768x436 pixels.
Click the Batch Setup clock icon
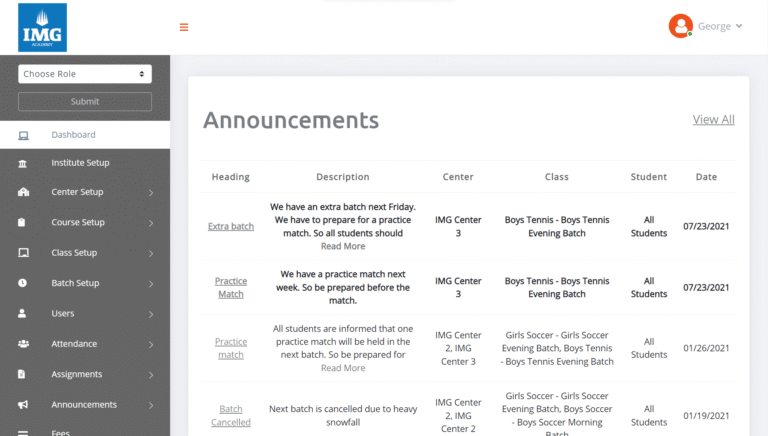(x=23, y=283)
